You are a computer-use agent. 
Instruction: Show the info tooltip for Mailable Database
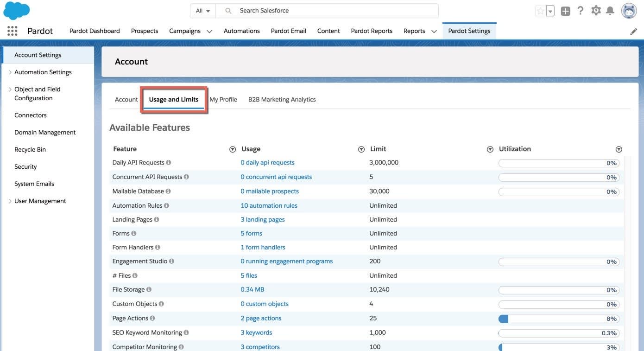(168, 191)
